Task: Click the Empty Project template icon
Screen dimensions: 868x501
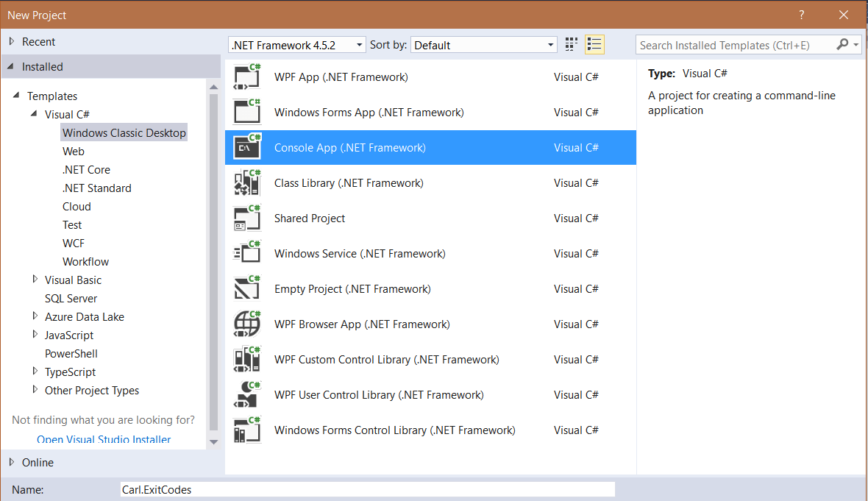Action: (x=247, y=288)
